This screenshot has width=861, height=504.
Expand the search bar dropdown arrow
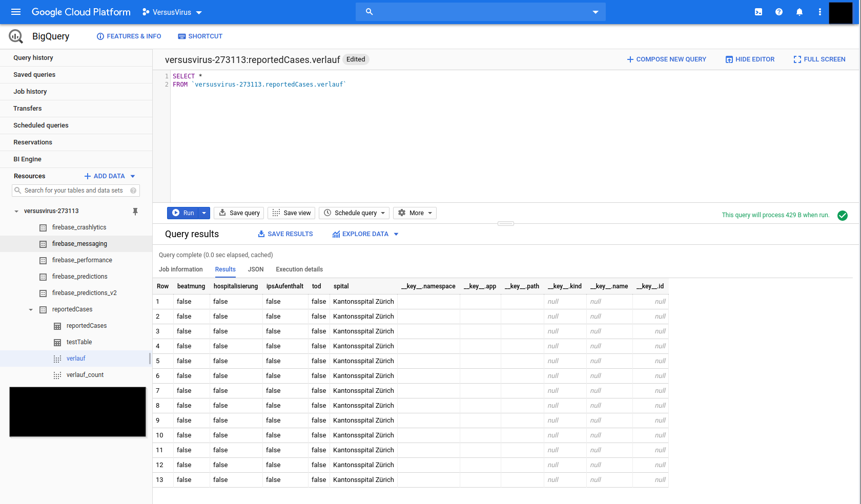(x=596, y=12)
